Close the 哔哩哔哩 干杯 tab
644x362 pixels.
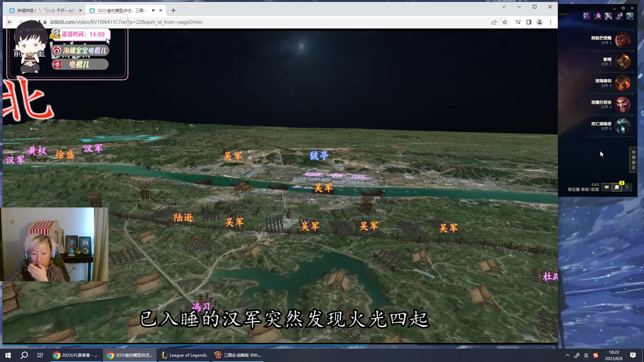(80, 10)
